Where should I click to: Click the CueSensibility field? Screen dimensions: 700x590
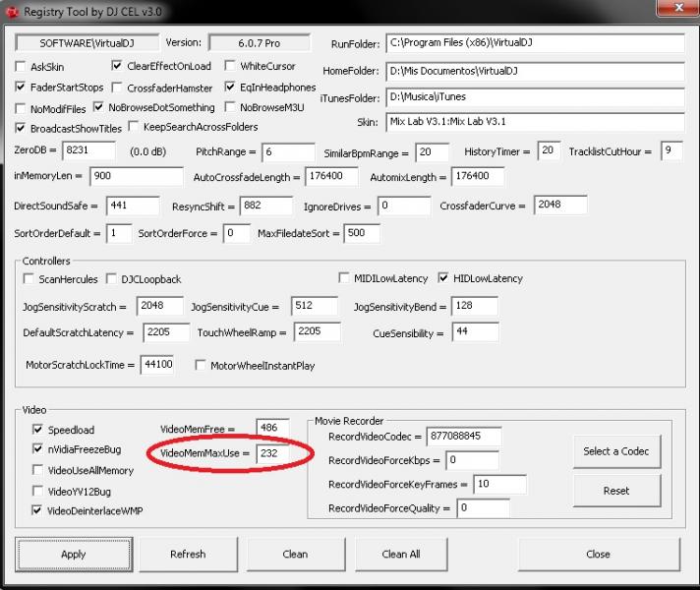476,331
